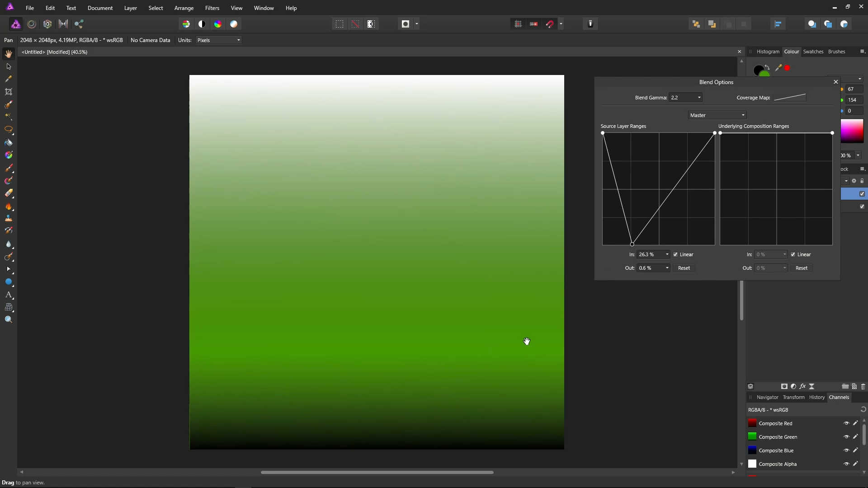Select the Artistic Text tool
Viewport: 868px width, 488px height.
(x=9, y=295)
